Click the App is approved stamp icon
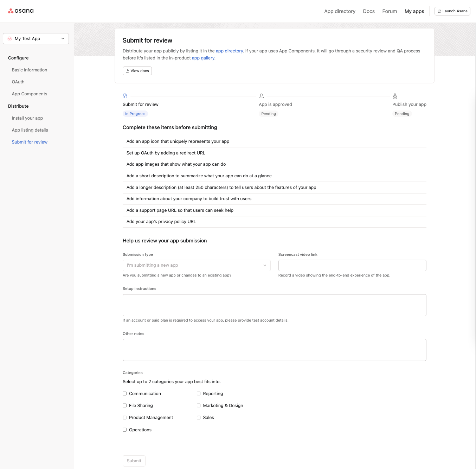The image size is (476, 469). (x=261, y=96)
